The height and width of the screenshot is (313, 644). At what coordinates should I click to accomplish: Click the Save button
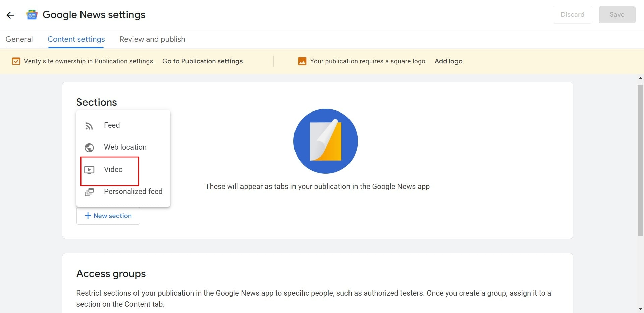[x=617, y=15]
